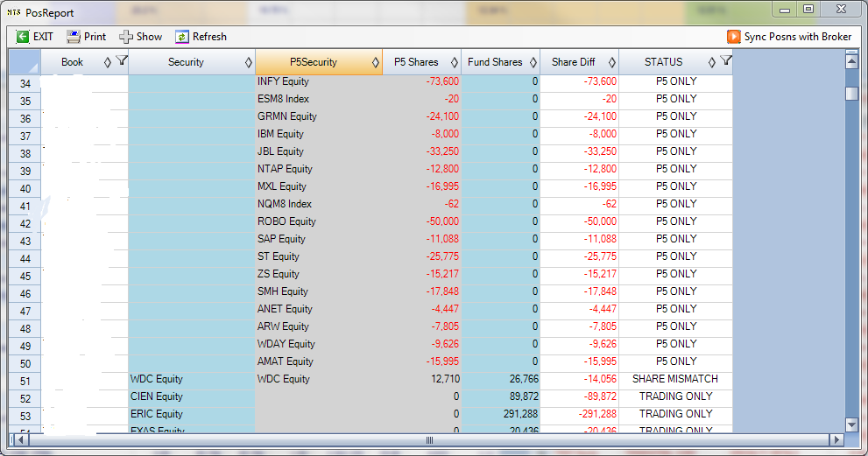
Task: Select the Security column header
Action: 192,62
